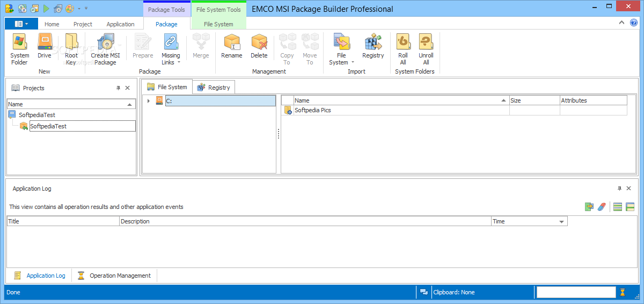Toggle the striped rows log view icon
The width and height of the screenshot is (644, 304).
[618, 207]
